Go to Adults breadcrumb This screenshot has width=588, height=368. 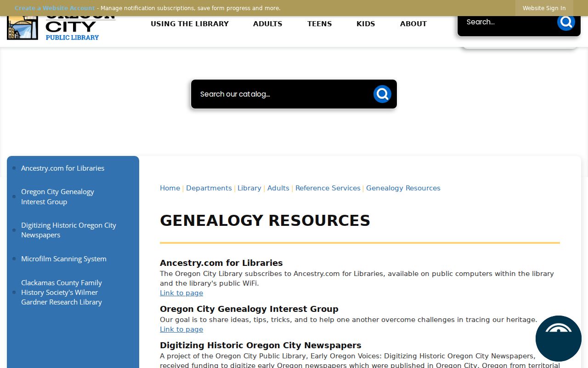coord(278,188)
